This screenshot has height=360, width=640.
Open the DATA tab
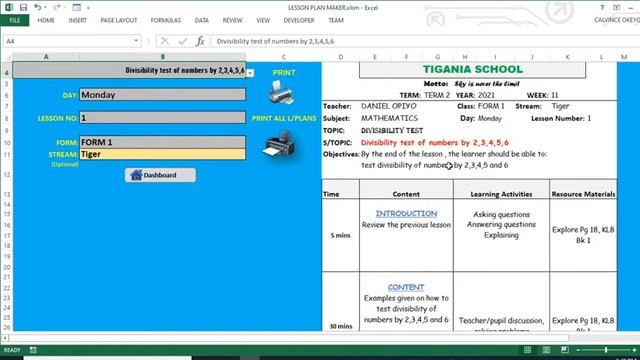[202, 20]
